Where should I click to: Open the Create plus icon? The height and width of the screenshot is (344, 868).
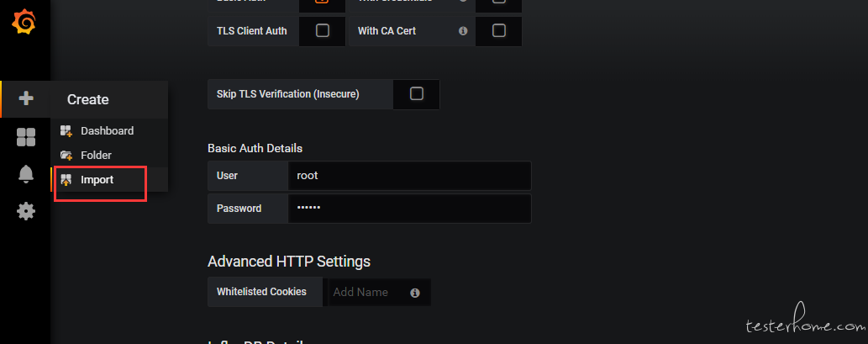coord(26,99)
